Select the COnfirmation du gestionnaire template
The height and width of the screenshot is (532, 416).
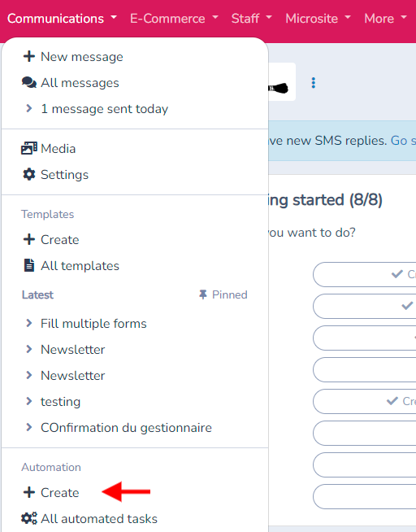click(126, 428)
